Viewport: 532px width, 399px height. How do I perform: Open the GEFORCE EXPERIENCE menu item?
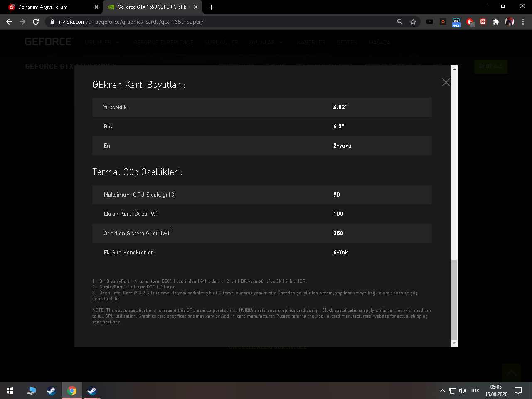point(163,42)
